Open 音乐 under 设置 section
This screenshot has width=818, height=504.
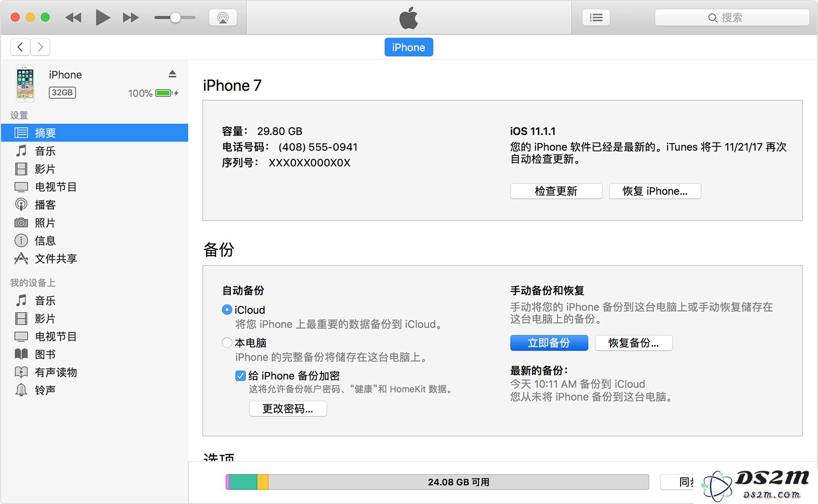94,151
